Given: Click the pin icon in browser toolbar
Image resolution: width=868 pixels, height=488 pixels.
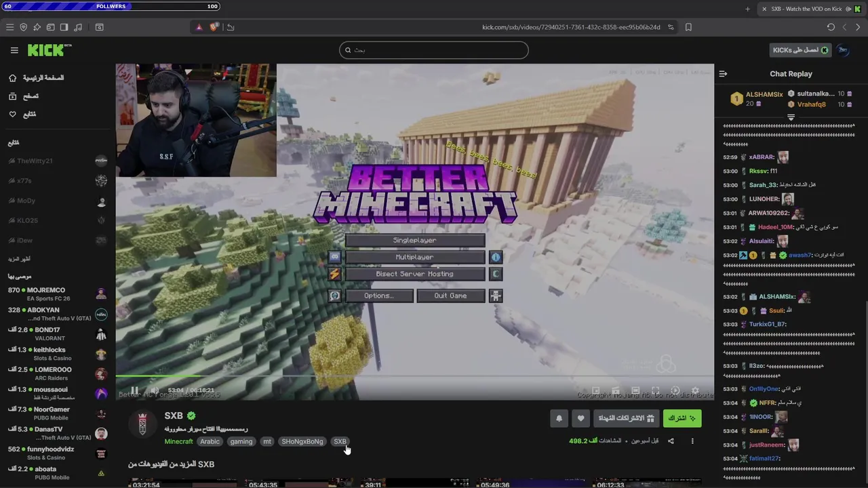Looking at the screenshot, I should pyautogui.click(x=37, y=27).
